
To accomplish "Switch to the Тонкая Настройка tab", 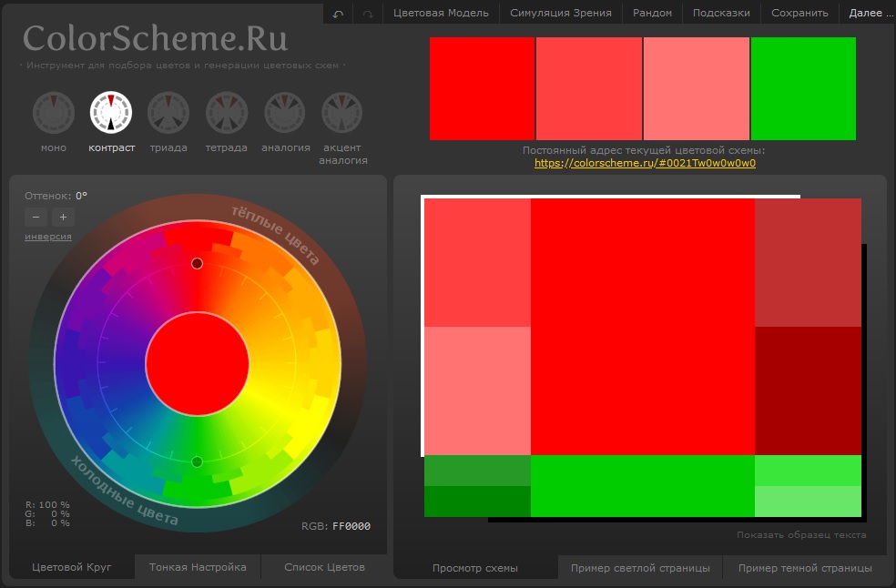I will [x=198, y=567].
